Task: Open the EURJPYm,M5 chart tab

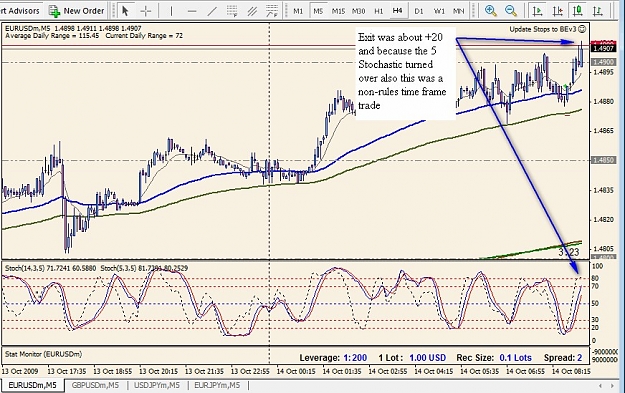Action: (217, 385)
